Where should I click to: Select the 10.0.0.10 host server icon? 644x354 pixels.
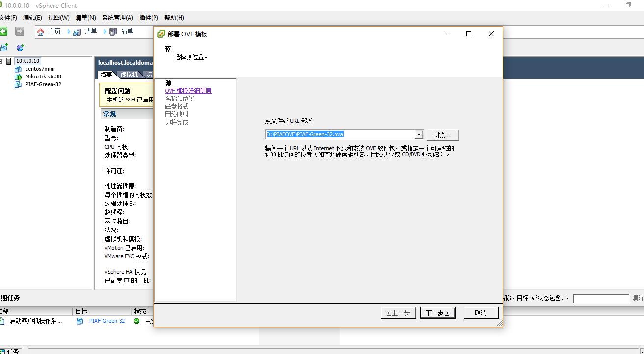click(x=9, y=61)
